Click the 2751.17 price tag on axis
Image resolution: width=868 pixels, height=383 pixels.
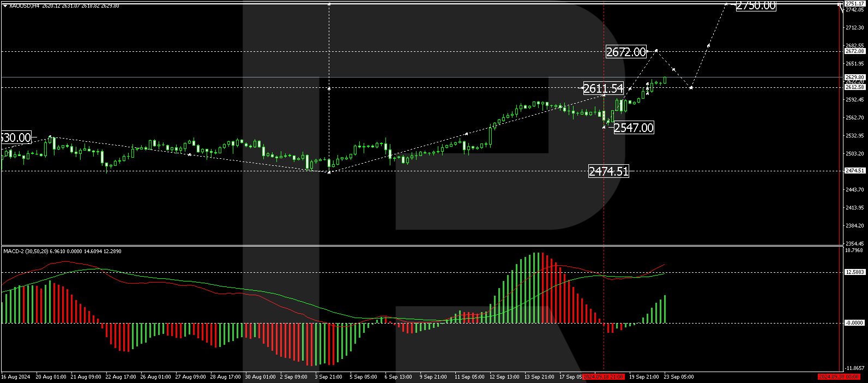coord(854,4)
